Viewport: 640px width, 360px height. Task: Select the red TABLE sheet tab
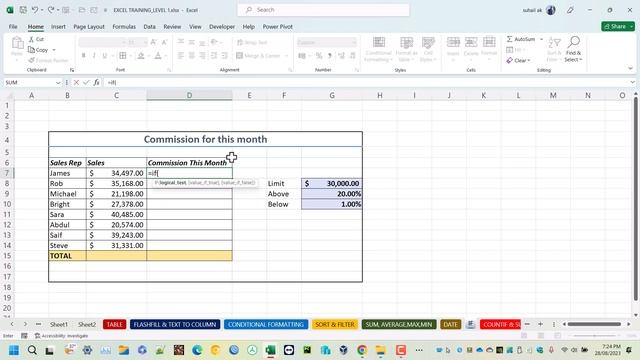click(114, 324)
